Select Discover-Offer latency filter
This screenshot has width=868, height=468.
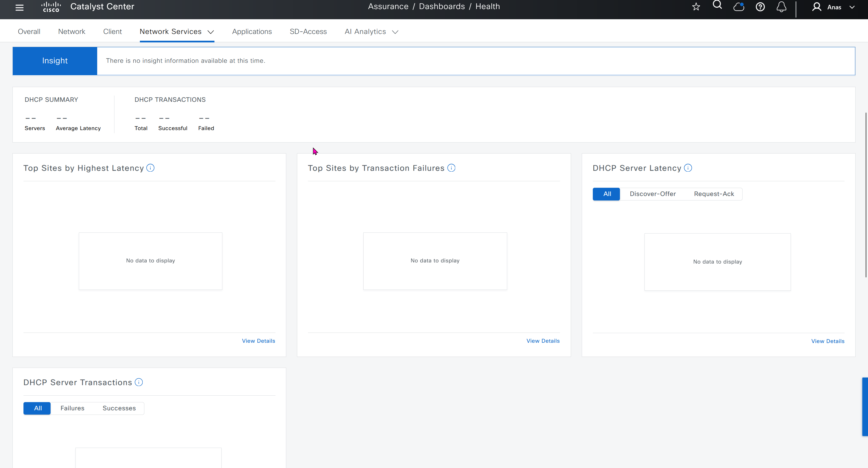[x=653, y=194]
